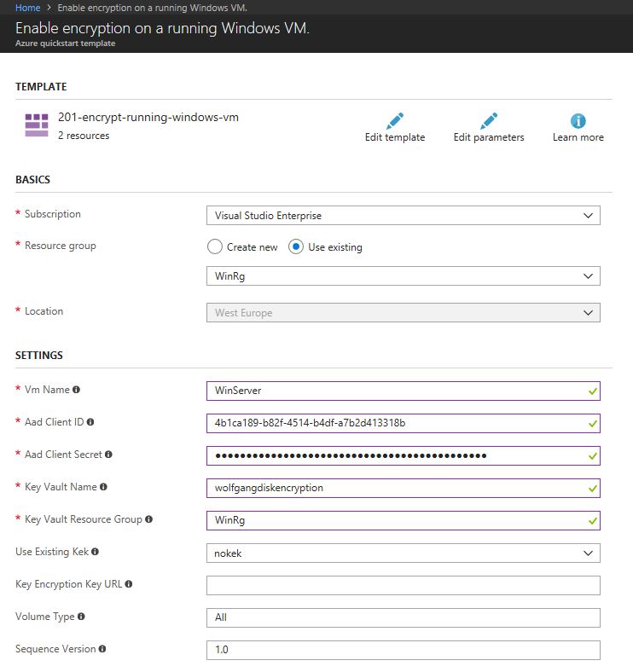Viewport: 633px width, 672px height.
Task: Click the Edit parameters pencil icon
Action: pyautogui.click(x=489, y=121)
